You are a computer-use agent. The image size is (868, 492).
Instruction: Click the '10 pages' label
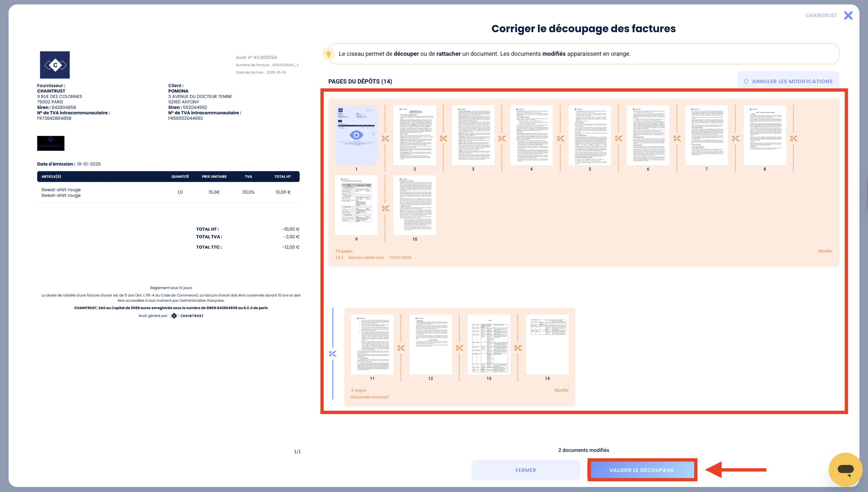(344, 251)
